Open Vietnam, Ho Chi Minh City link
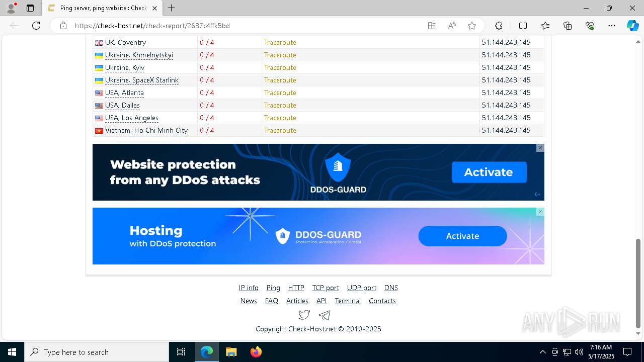This screenshot has height=362, width=644. pos(146,130)
